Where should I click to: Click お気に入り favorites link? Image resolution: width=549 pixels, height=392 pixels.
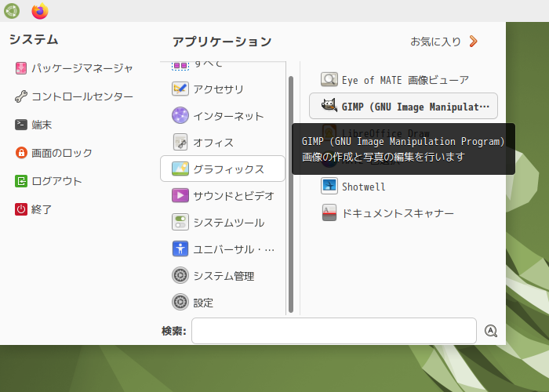coord(435,42)
